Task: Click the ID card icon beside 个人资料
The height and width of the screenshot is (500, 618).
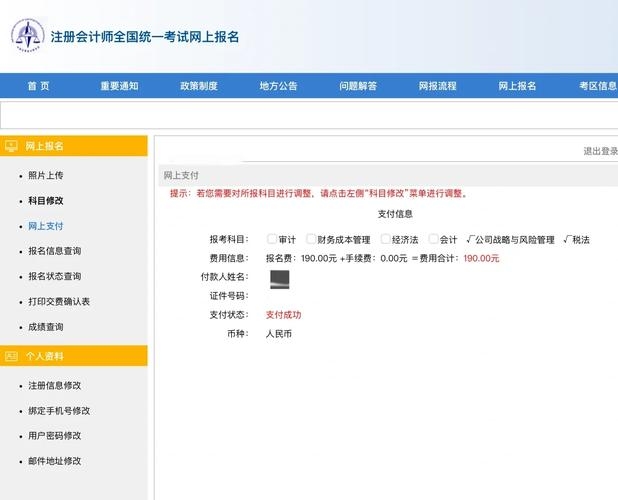Action: (x=11, y=356)
